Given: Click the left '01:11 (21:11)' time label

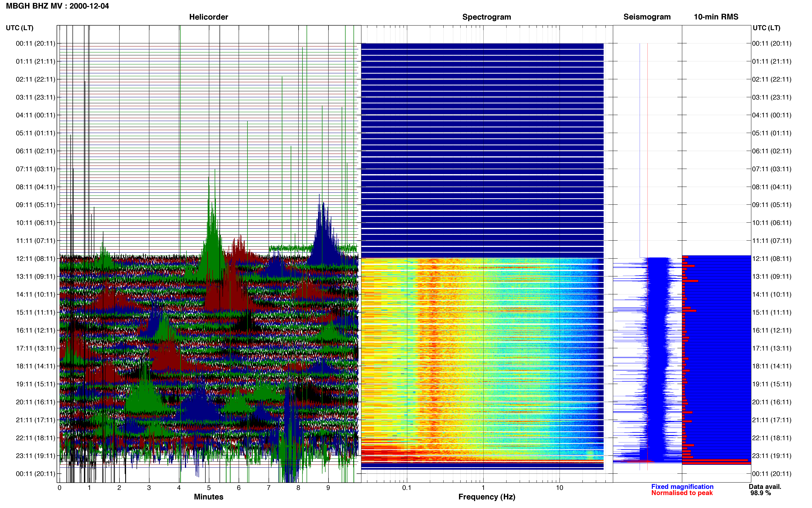Looking at the screenshot, I should 36,61.
